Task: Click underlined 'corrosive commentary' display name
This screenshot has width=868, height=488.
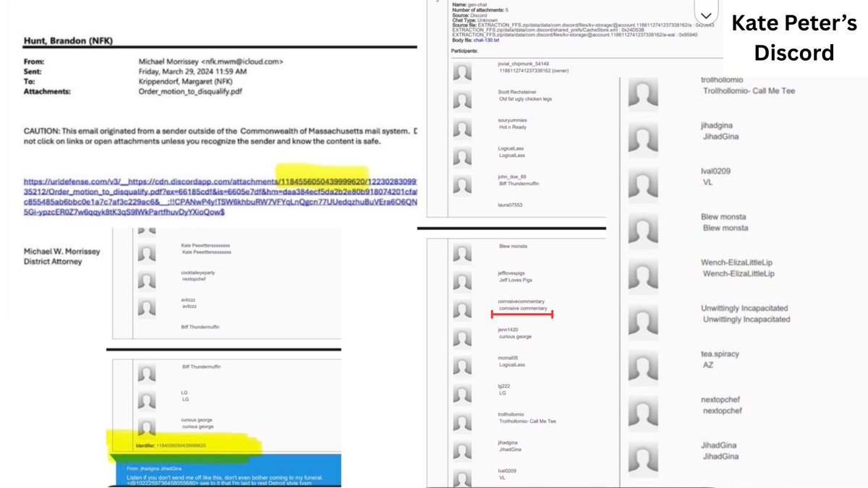Action: (x=523, y=308)
